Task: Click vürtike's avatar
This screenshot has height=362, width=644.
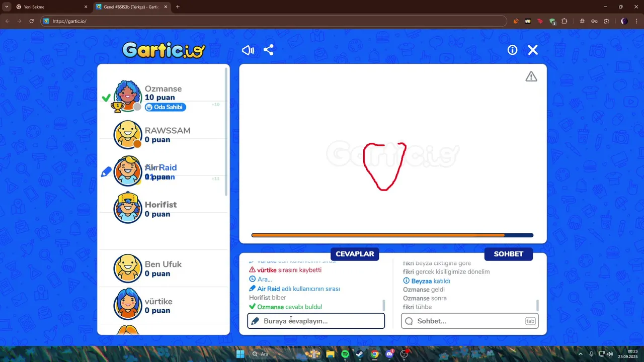Action: 128,305
